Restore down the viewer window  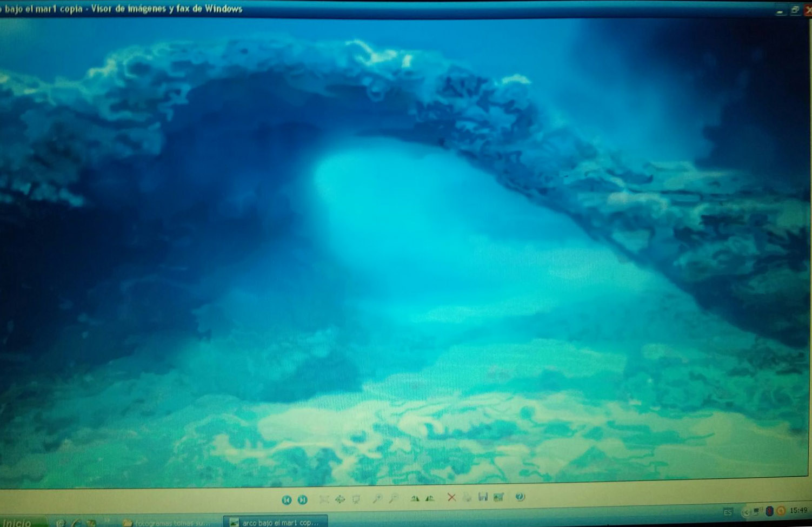795,10
